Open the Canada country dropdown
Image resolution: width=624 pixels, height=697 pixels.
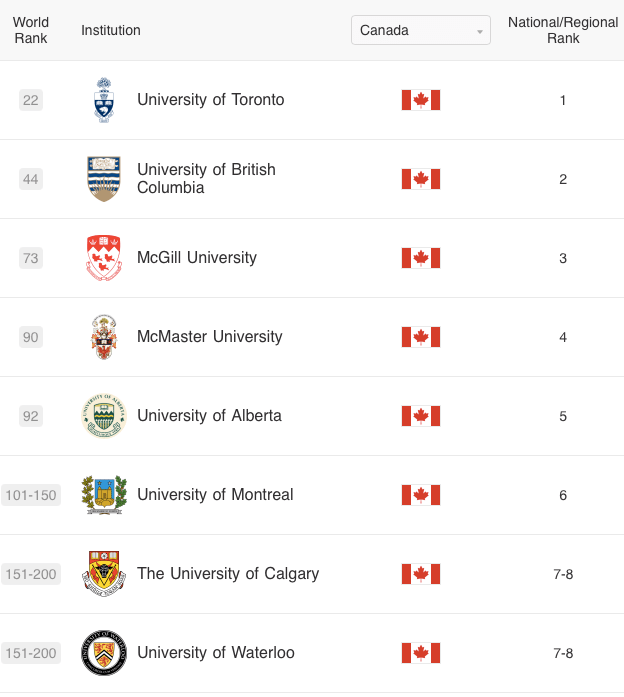coord(420,30)
